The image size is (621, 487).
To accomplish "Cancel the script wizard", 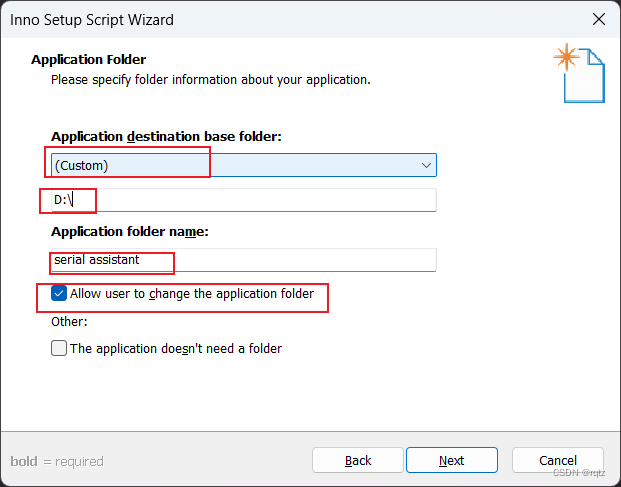I will (558, 460).
